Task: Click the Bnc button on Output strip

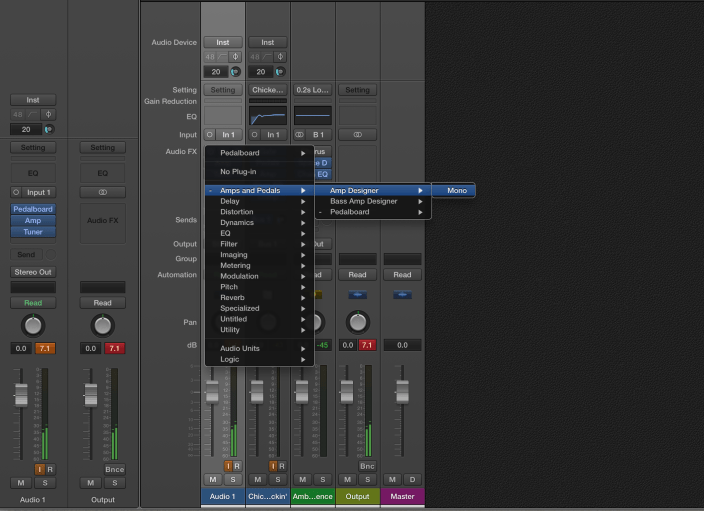Action: pos(367,466)
